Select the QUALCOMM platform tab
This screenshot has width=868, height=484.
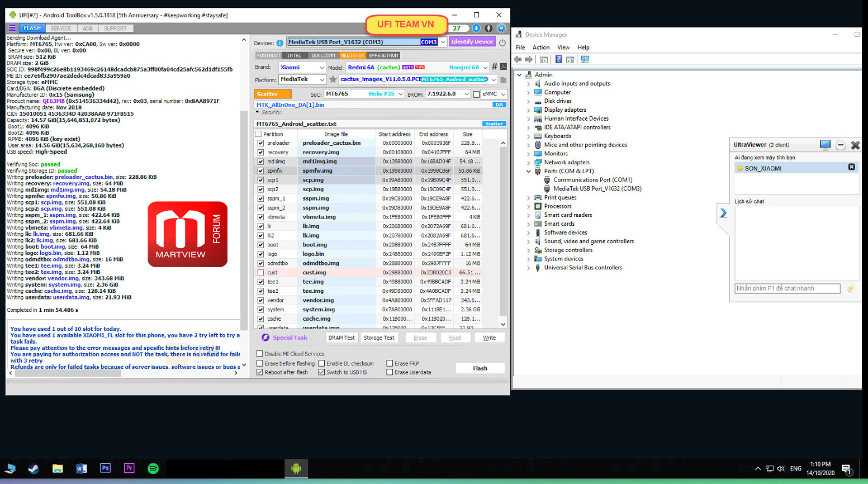tap(323, 55)
